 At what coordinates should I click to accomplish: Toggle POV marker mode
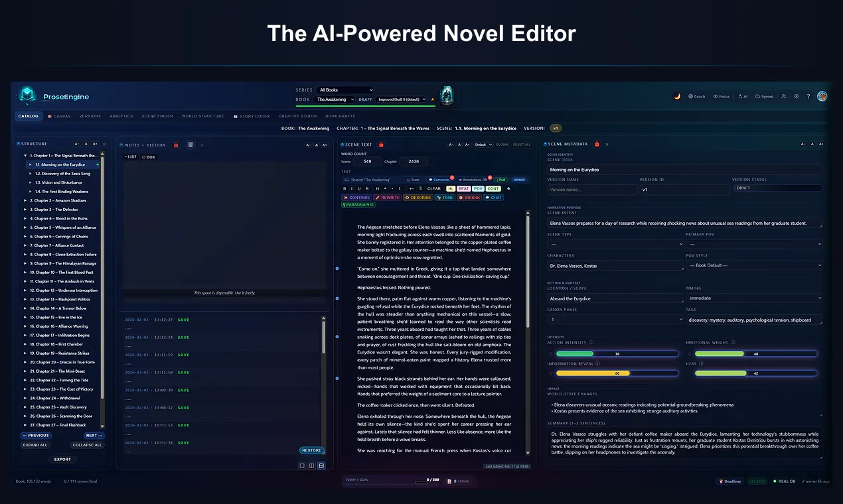pos(478,188)
